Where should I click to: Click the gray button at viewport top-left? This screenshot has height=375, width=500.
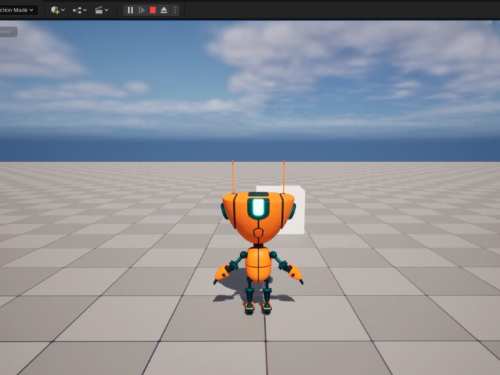[8, 32]
